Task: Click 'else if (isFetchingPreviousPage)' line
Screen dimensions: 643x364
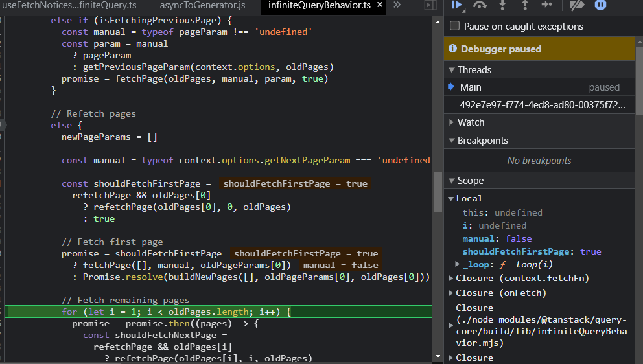Action: [141, 20]
